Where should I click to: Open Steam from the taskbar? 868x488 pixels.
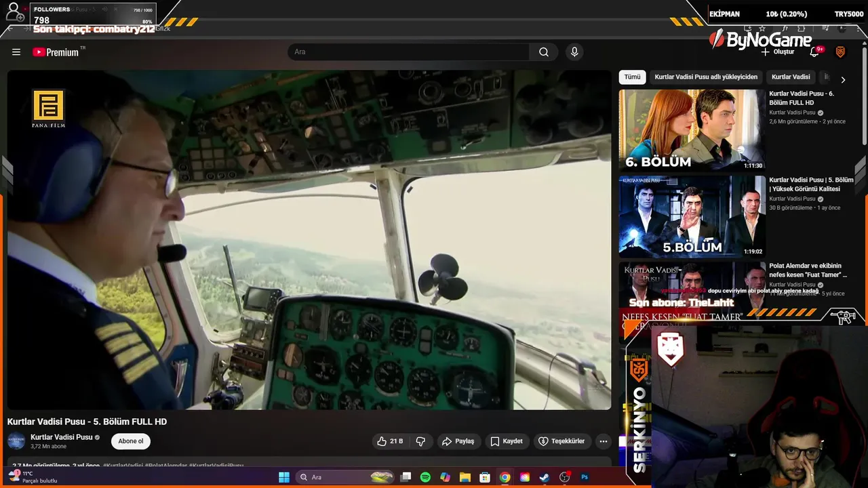544,477
